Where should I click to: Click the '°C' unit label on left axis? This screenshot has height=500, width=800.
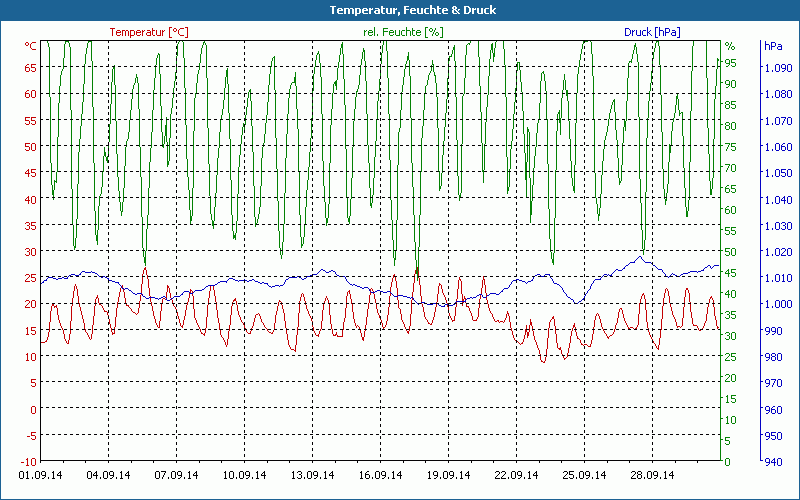31,46
